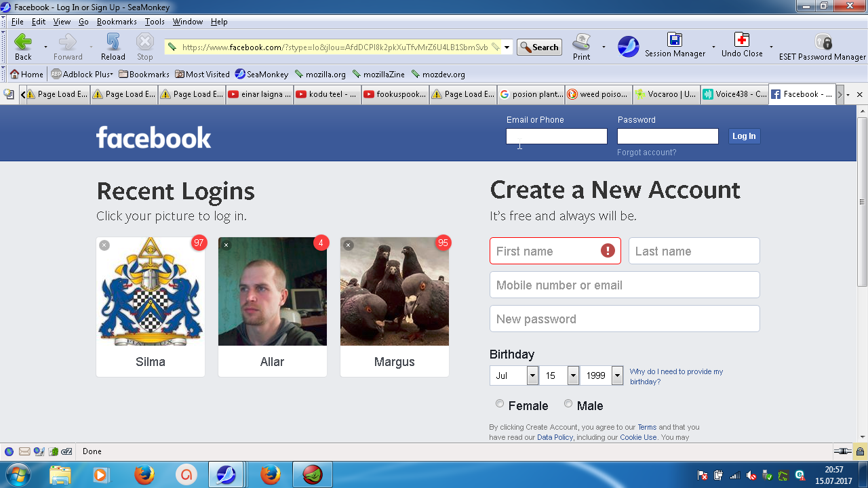The width and height of the screenshot is (868, 488).
Task: Remove Silma from recent logins
Action: click(104, 245)
